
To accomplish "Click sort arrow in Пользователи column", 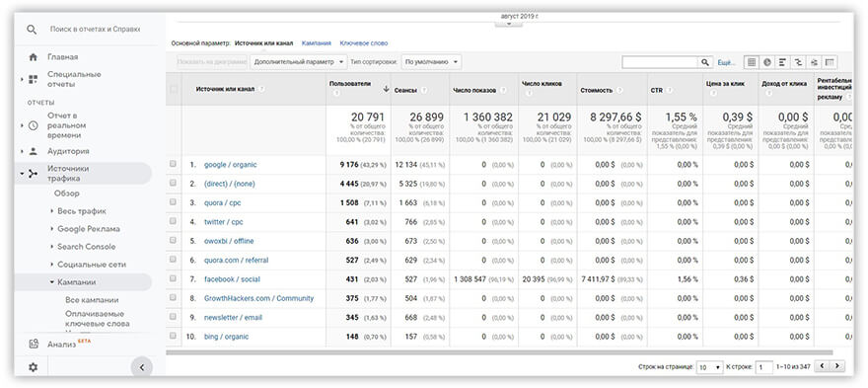I will [386, 89].
